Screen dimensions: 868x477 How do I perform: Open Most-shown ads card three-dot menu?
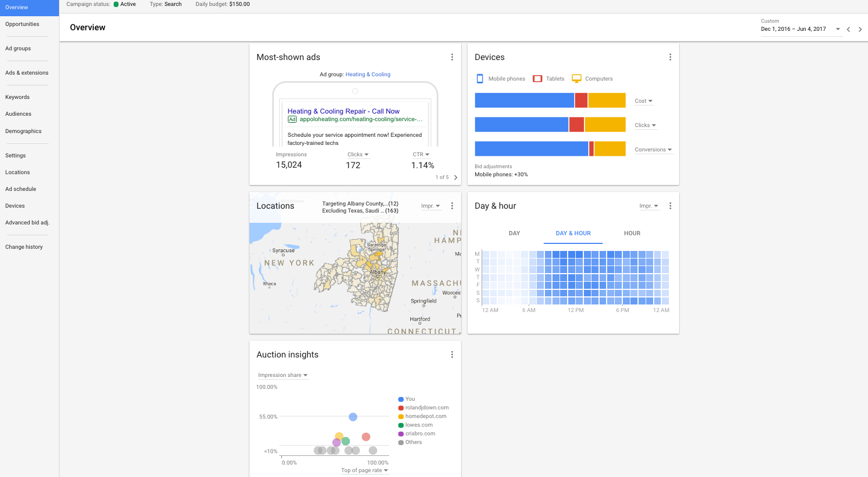452,57
